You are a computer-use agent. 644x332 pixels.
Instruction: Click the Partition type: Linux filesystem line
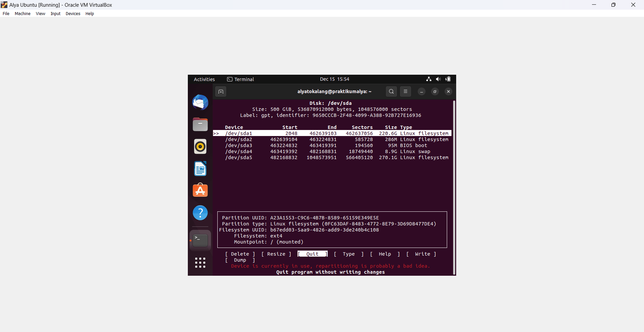tap(329, 224)
